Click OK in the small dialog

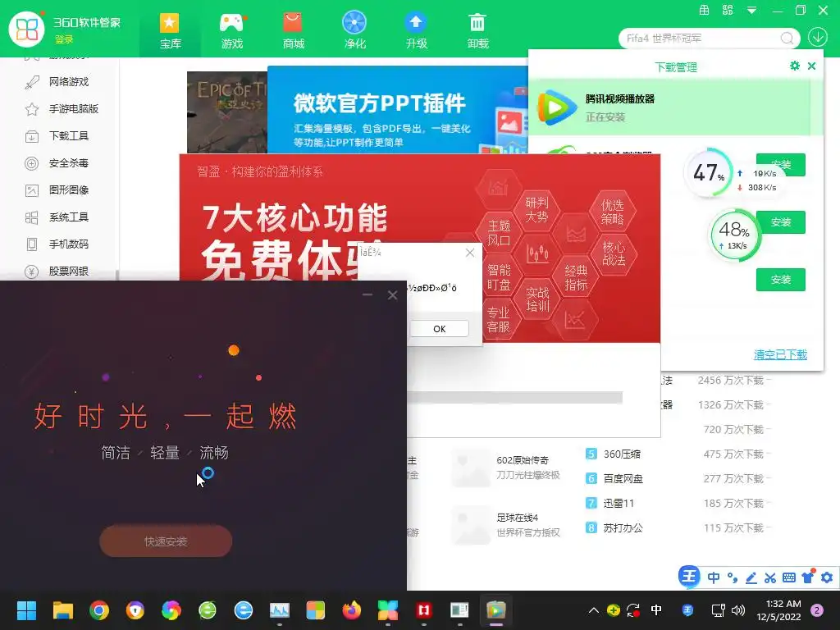(440, 329)
